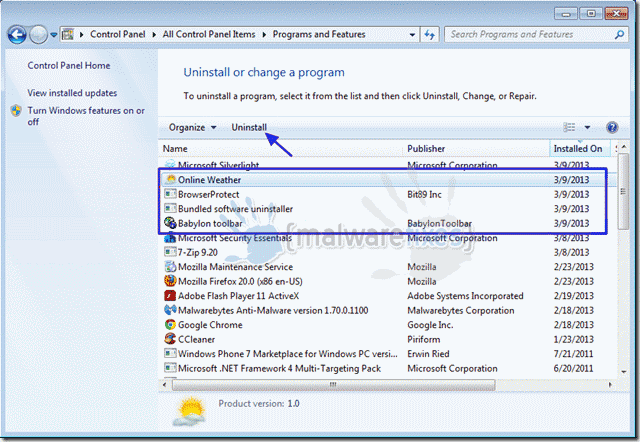Click the Back navigation arrow button

[x=16, y=35]
